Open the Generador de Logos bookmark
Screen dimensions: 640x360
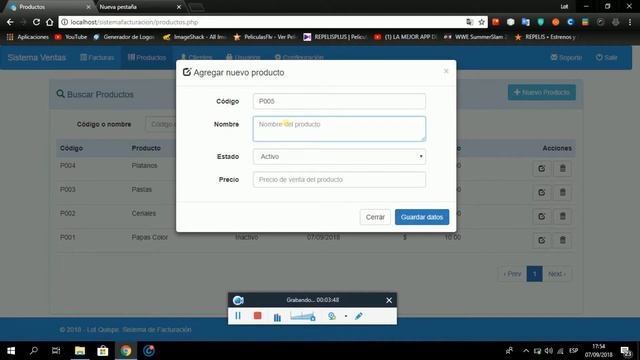124,37
